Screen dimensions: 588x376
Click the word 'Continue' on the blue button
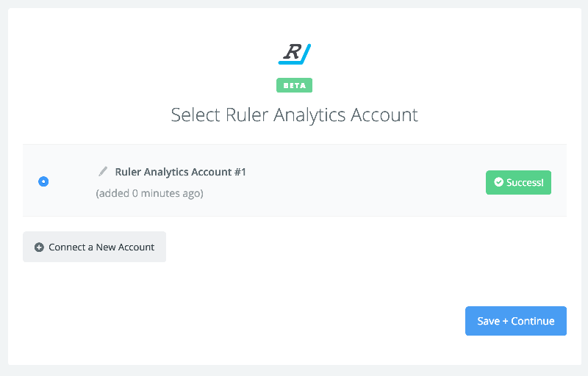click(x=532, y=321)
